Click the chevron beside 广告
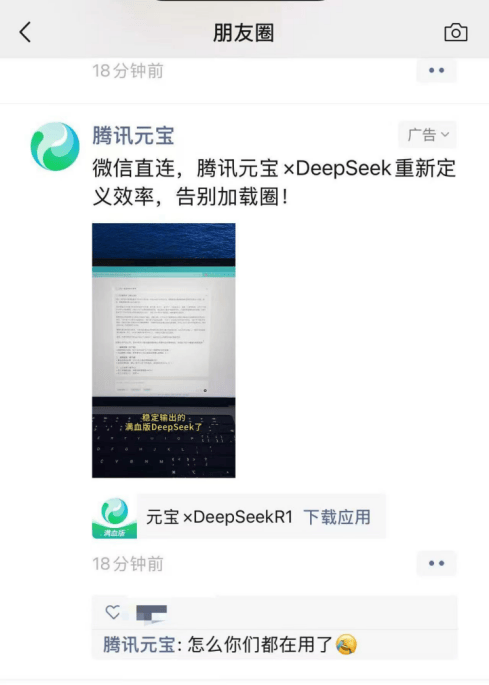 [445, 135]
